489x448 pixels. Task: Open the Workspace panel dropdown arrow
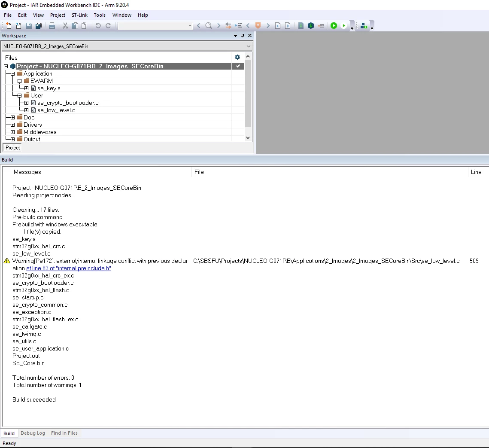click(235, 36)
